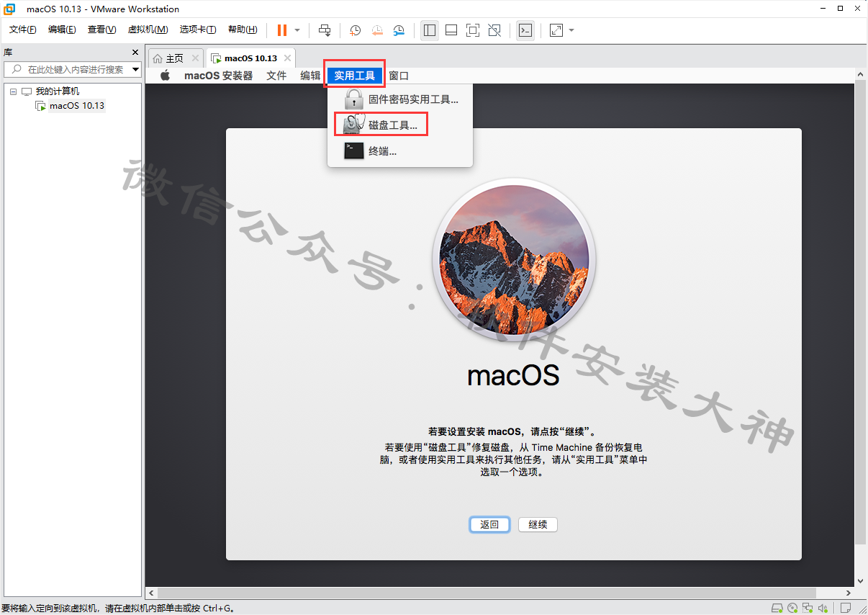The image size is (868, 615).
Task: Toggle the library sidebar view
Action: coord(430,30)
